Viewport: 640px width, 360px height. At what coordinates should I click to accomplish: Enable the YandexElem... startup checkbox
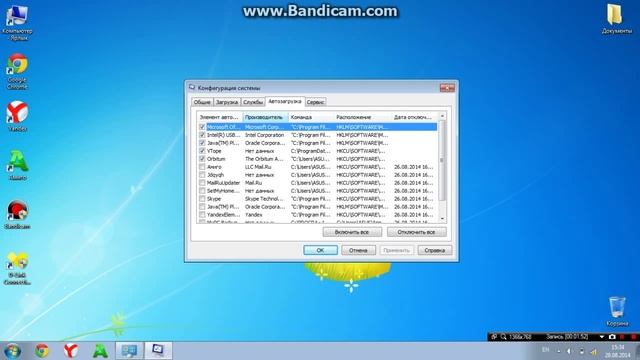(202, 214)
